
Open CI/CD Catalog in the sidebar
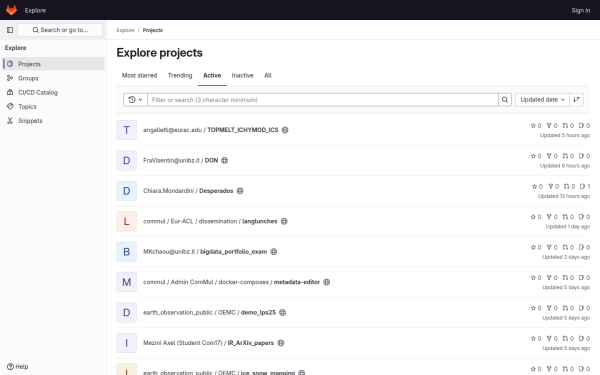54,92
